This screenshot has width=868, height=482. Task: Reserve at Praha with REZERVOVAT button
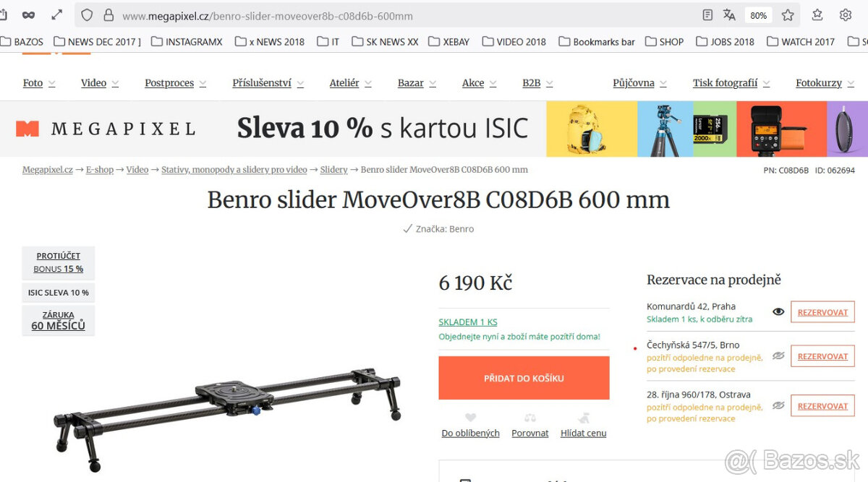[822, 312]
